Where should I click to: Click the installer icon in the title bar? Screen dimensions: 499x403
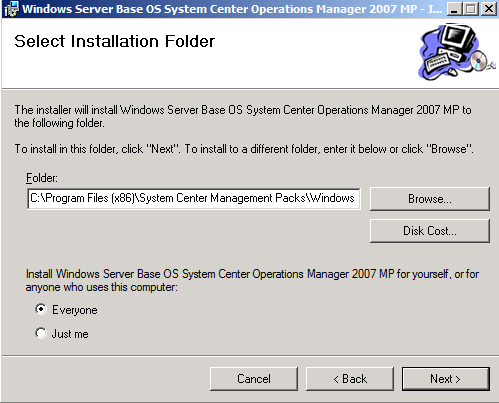coord(11,9)
